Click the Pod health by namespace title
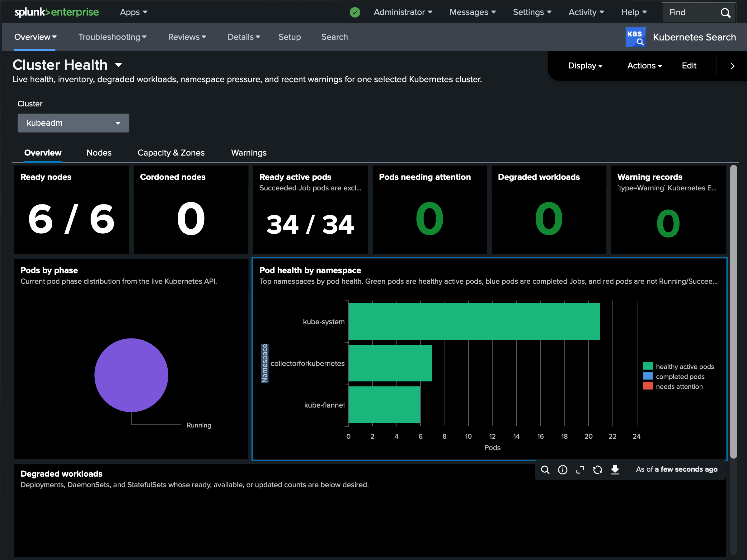The height and width of the screenshot is (560, 747). pos(310,270)
